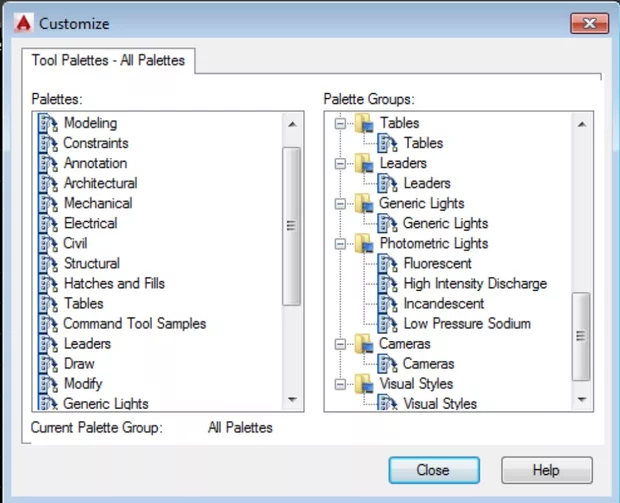Select Incandescent under Photometric Lights
Screen dimensions: 620x503
[x=443, y=303]
